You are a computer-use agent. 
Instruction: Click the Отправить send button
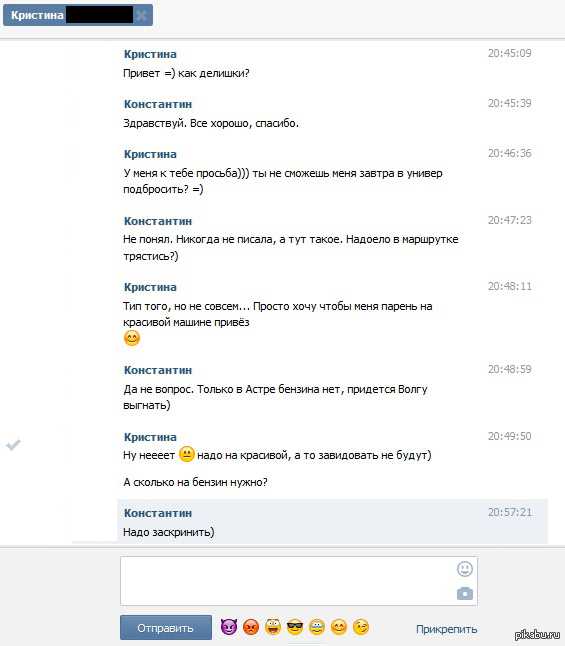(166, 628)
